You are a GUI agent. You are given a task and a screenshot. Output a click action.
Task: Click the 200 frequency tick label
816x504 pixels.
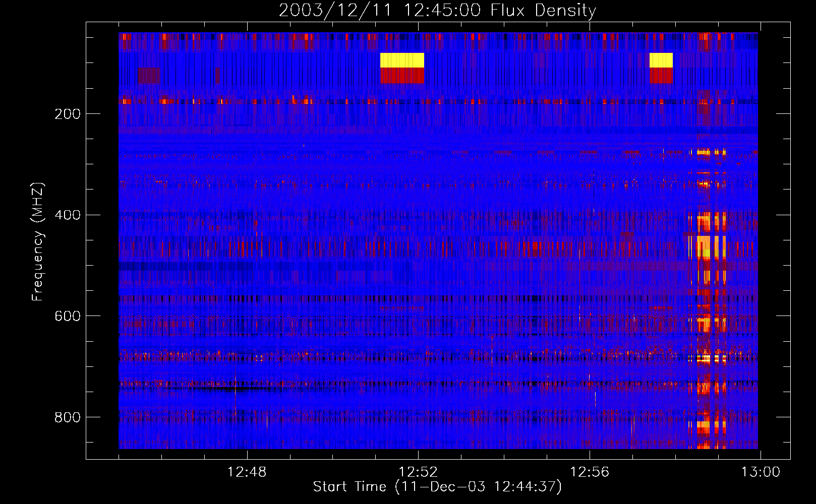tap(68, 114)
